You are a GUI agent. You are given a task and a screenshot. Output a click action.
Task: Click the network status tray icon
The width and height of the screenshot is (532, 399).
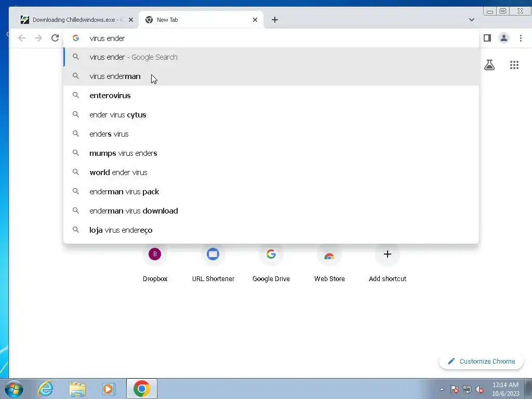[467, 389]
